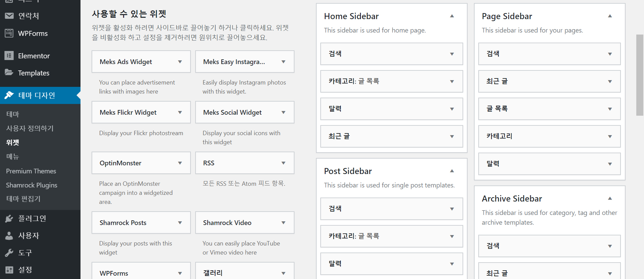644x279 pixels.
Task: Expand the Shamrock Video widget dropdown
Action: [283, 223]
